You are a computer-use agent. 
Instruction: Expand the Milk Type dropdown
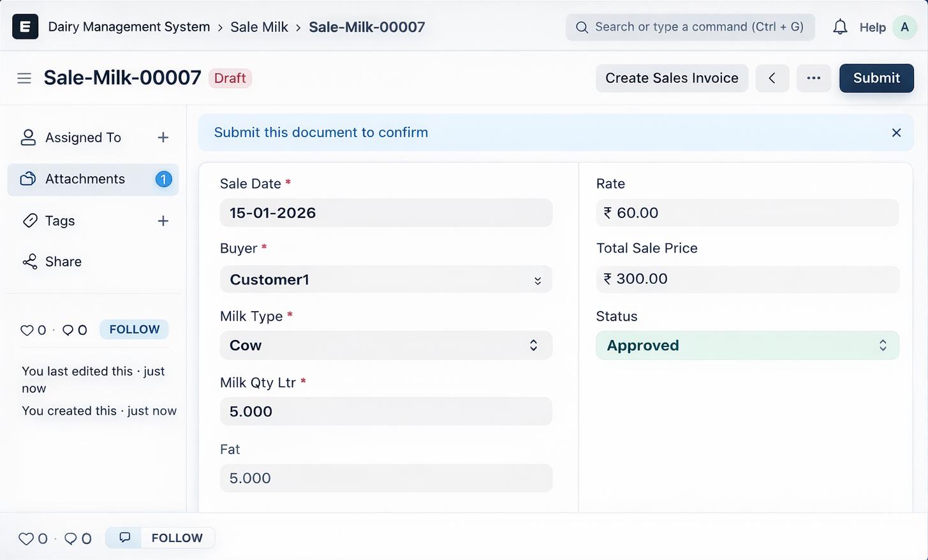[x=386, y=345]
